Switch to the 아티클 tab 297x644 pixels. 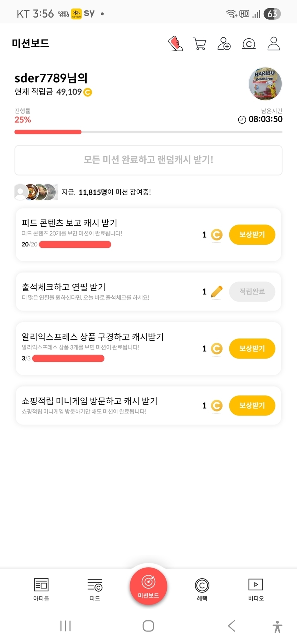click(x=41, y=589)
